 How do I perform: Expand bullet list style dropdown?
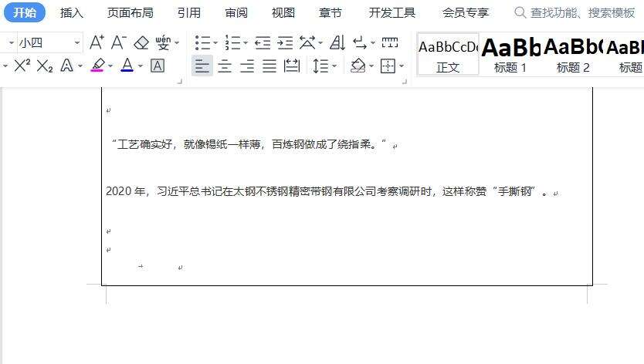215,42
